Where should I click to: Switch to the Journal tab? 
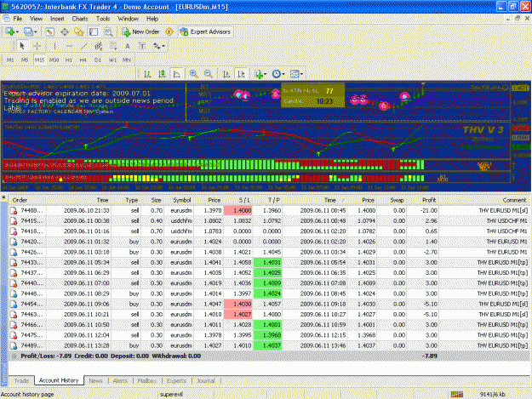click(206, 380)
